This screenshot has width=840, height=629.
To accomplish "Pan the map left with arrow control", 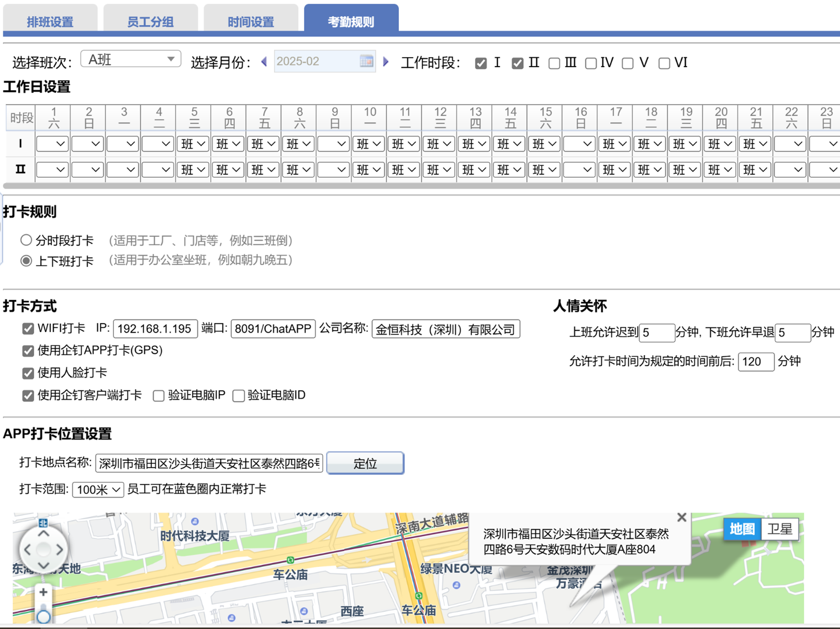I will click(27, 550).
